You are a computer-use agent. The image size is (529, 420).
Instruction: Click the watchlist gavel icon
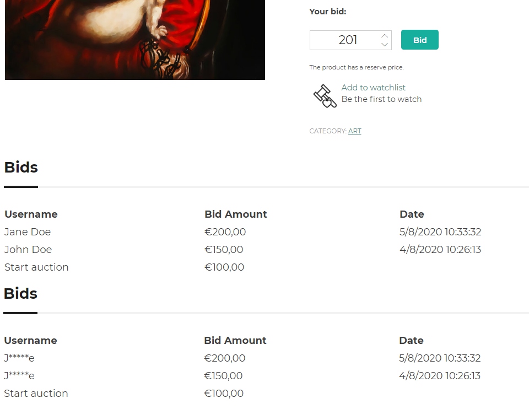(325, 96)
